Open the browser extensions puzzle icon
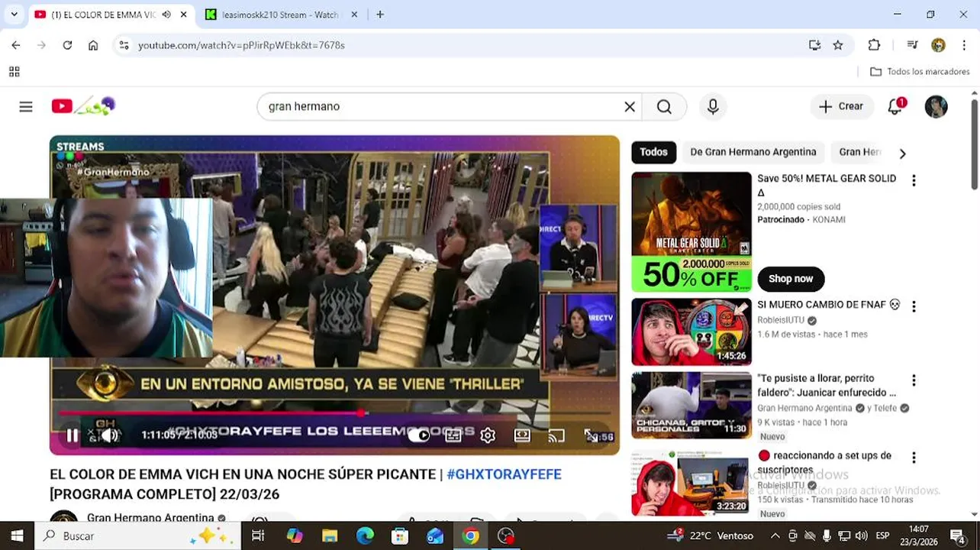The height and width of the screenshot is (550, 980). point(874,45)
